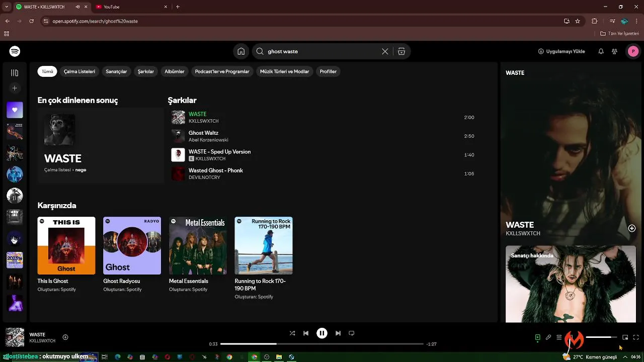
Task: Add WASTE to Liked Songs in player bar
Action: (x=65, y=337)
